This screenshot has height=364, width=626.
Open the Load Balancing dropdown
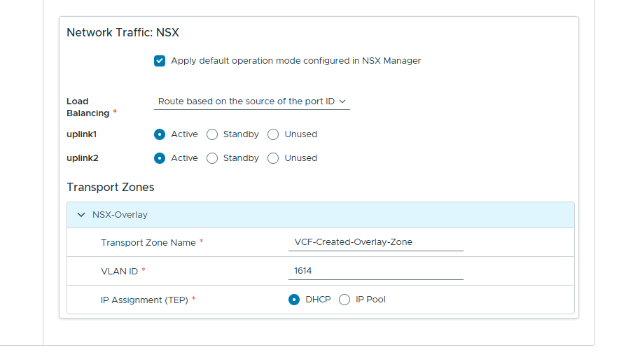pyautogui.click(x=251, y=101)
